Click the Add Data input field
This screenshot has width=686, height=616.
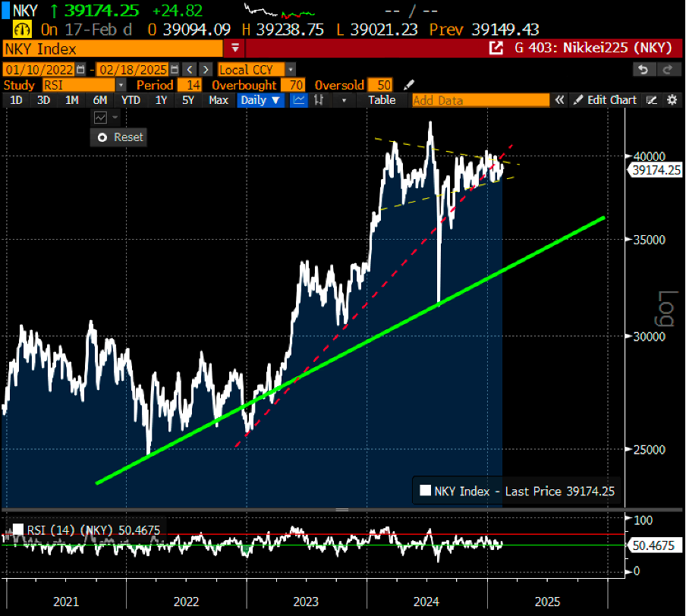coord(480,101)
